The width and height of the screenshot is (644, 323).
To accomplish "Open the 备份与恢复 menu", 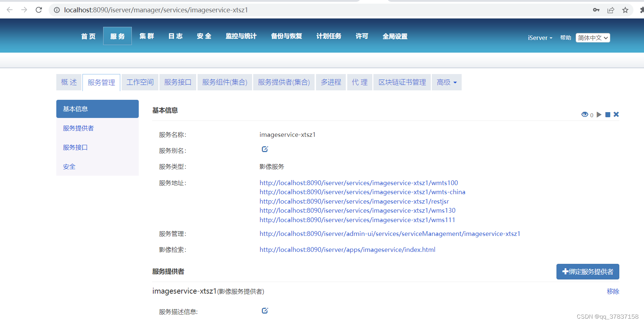I will pos(287,36).
